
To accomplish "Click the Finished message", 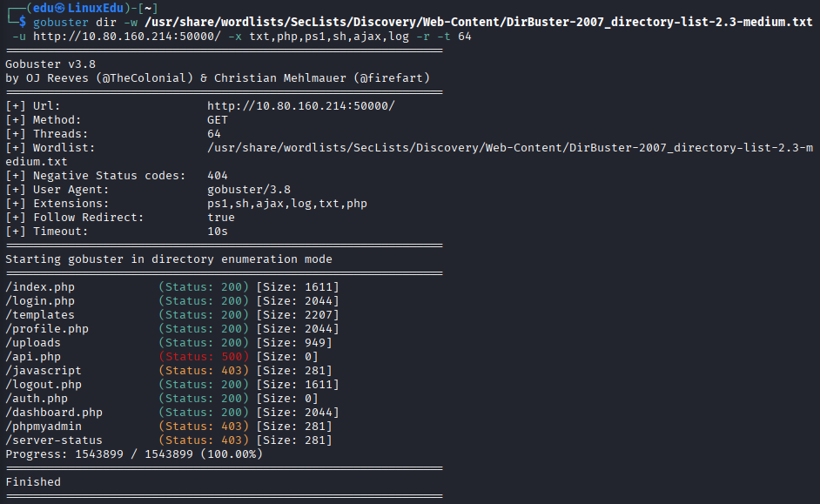I will pos(33,482).
